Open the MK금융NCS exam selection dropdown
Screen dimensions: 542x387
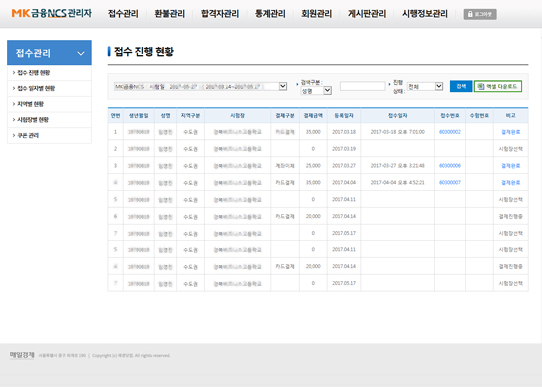pyautogui.click(x=200, y=86)
